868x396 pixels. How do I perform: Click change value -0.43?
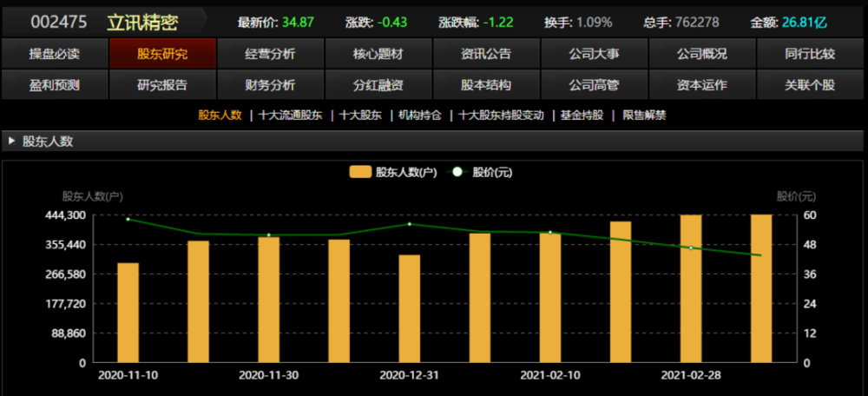(392, 23)
